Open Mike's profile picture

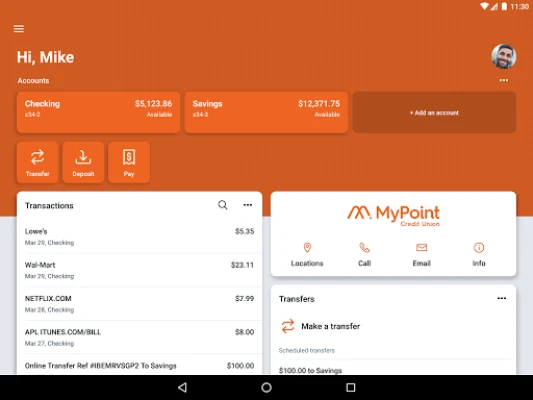(x=503, y=56)
